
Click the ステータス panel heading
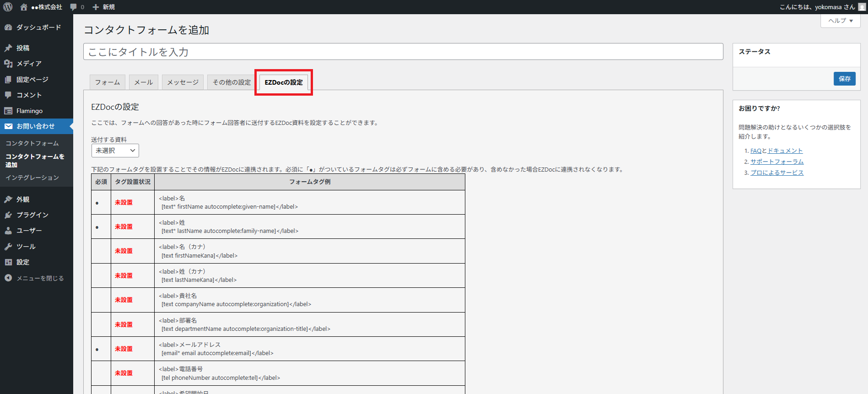(x=755, y=52)
